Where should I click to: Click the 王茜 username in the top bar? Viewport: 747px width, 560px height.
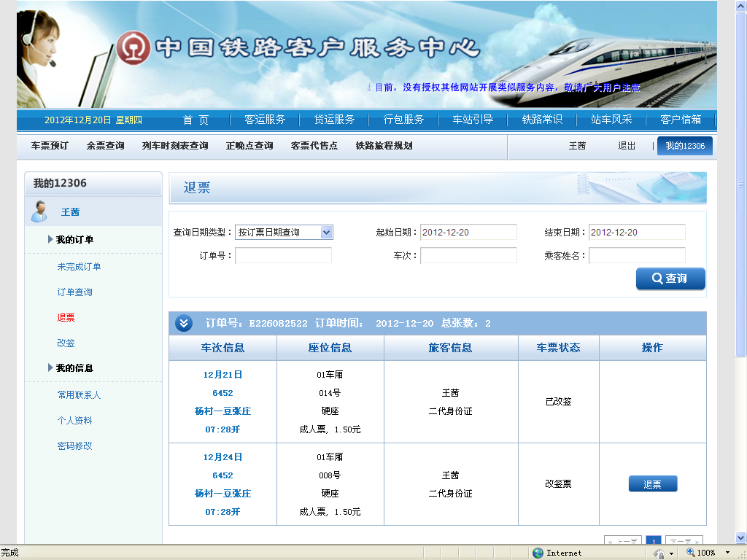coord(577,146)
